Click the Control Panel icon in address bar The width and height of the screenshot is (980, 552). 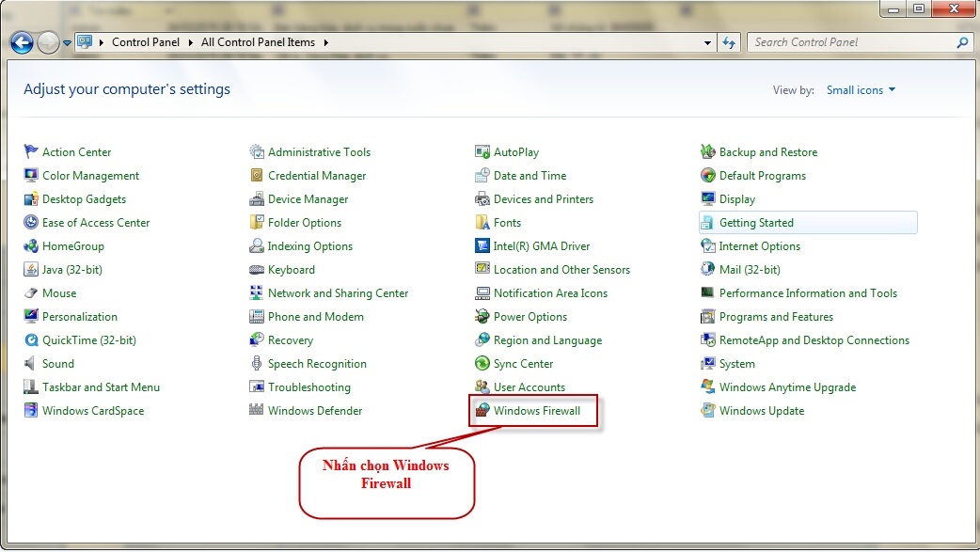point(85,42)
